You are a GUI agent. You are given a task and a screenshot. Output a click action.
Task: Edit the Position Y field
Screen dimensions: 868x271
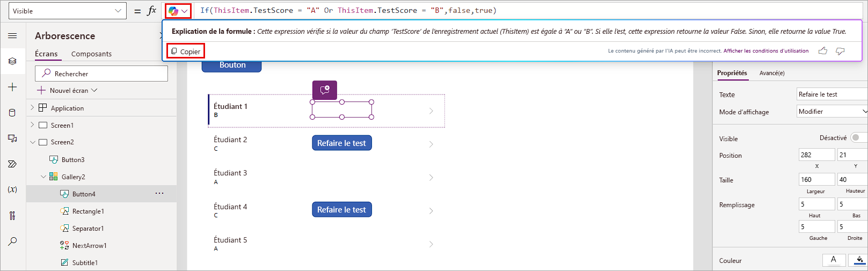point(853,155)
